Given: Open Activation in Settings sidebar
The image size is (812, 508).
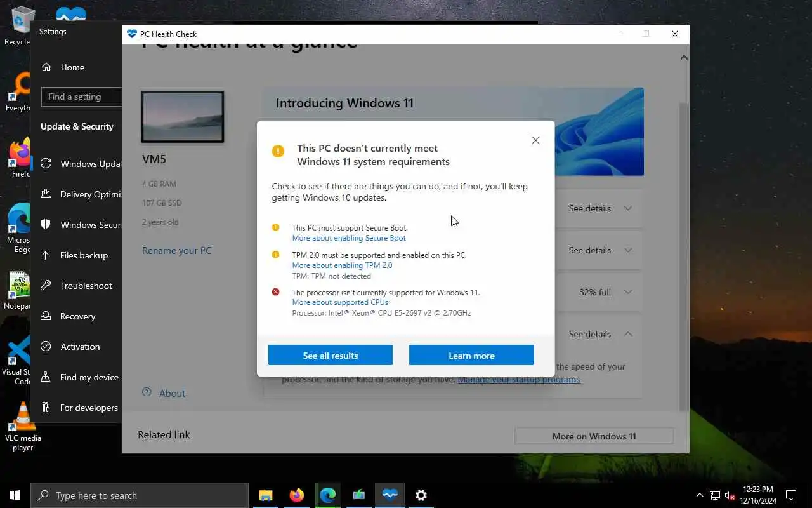Looking at the screenshot, I should click(77, 347).
